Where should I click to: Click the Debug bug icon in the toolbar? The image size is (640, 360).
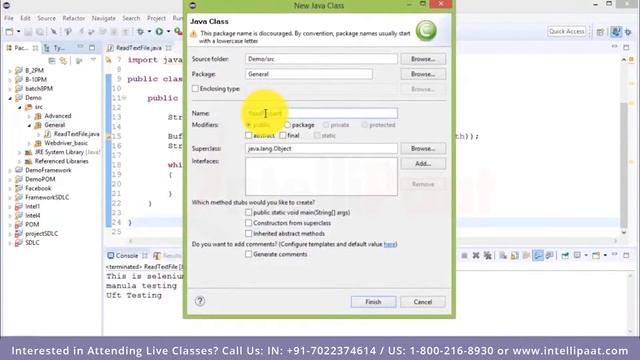141,31
